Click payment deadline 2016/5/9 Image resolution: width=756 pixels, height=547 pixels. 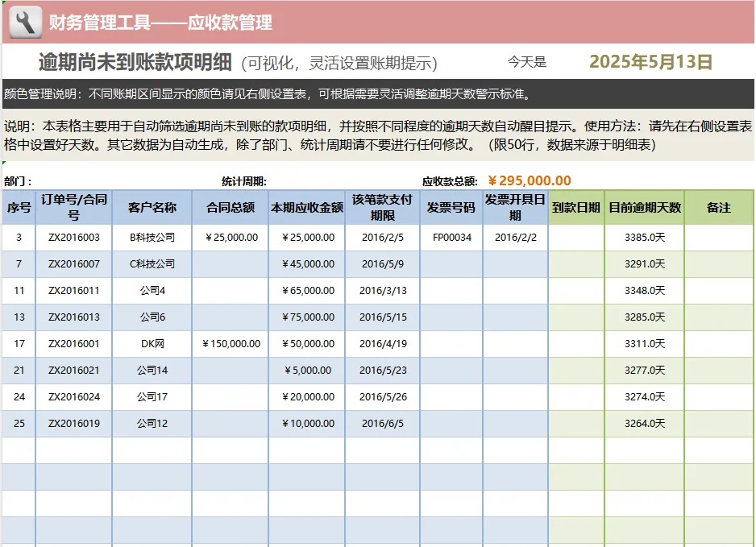point(383,264)
